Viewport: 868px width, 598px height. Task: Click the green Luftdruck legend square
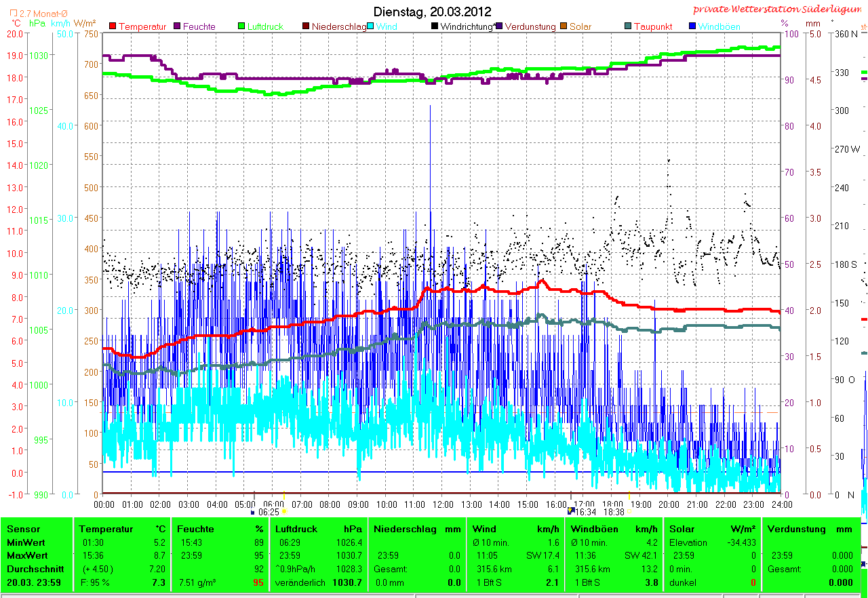pos(241,26)
